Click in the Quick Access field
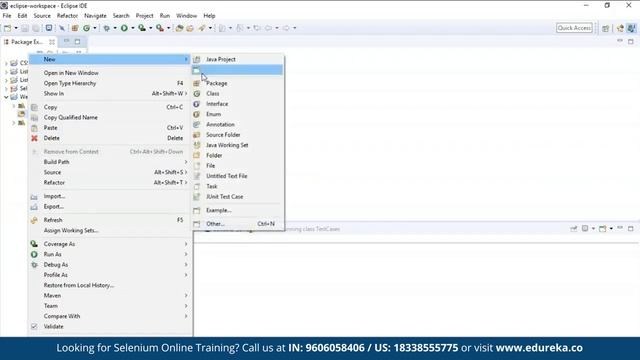Screen dimensions: 640x360 574,28
